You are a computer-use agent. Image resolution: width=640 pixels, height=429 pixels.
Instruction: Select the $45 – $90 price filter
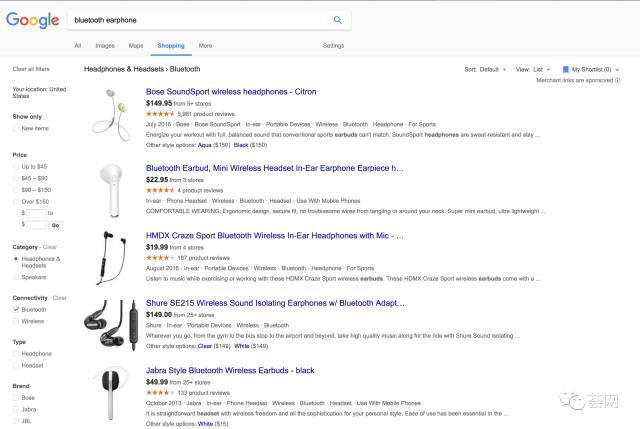[x=16, y=178]
